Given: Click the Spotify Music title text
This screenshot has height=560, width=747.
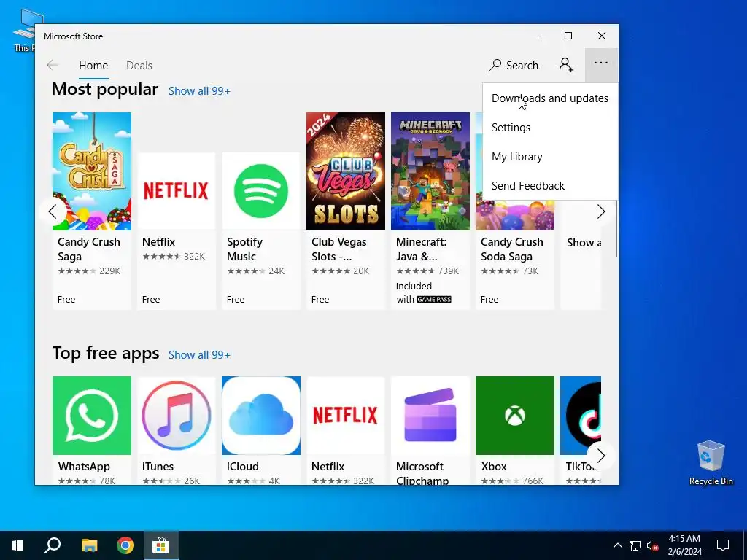Looking at the screenshot, I should (245, 249).
